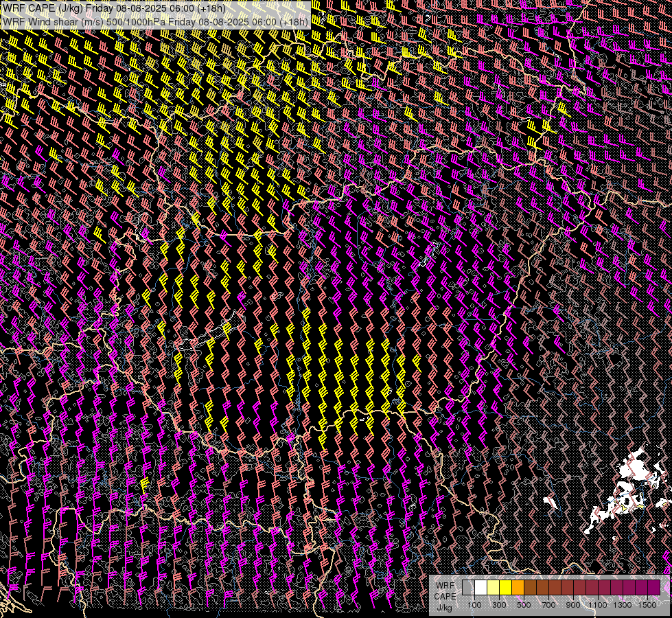Click the J/kg unit label in legend

coord(445,607)
